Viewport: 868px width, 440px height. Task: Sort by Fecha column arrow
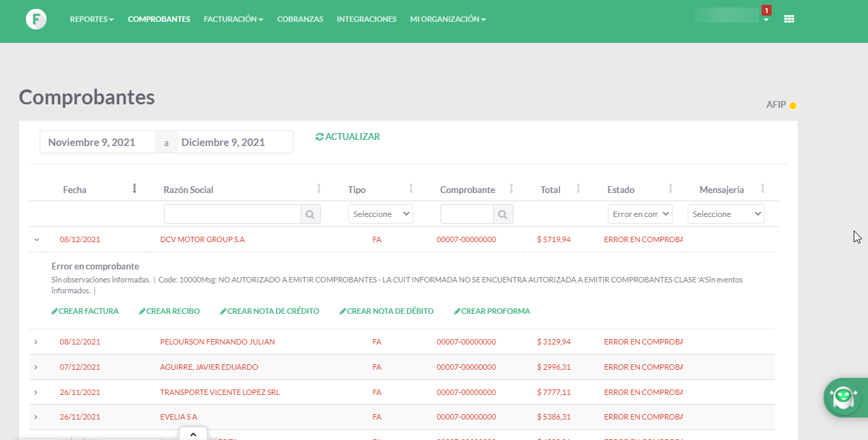[x=135, y=188]
